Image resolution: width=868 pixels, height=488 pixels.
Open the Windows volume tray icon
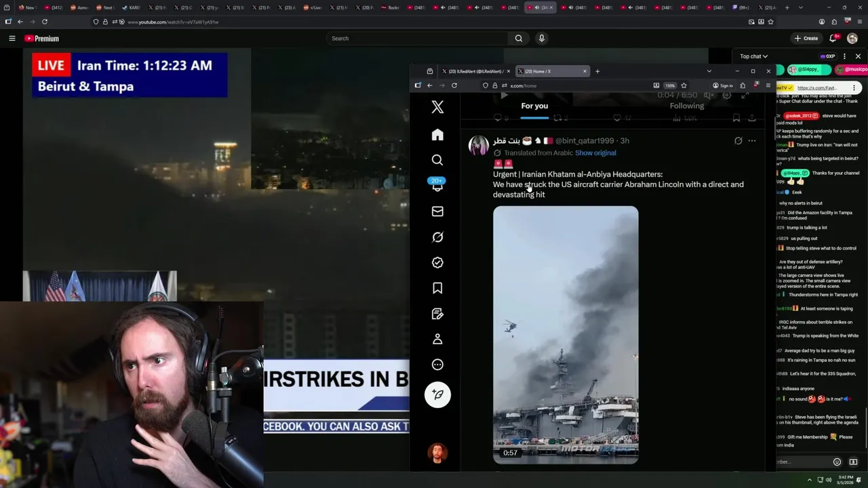827,479
